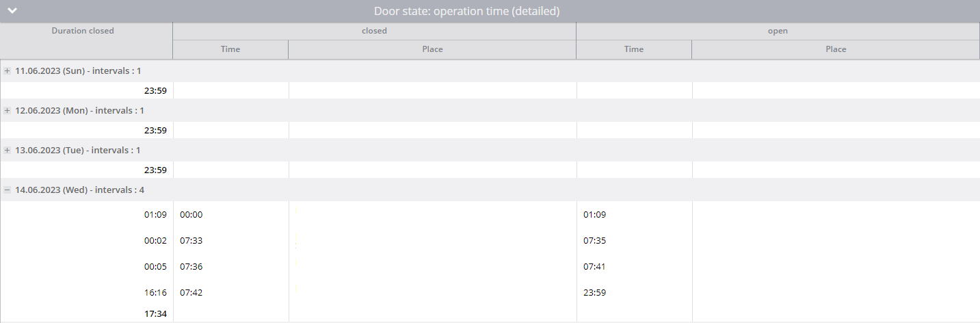Click the Door state panel title bar

(x=490, y=11)
